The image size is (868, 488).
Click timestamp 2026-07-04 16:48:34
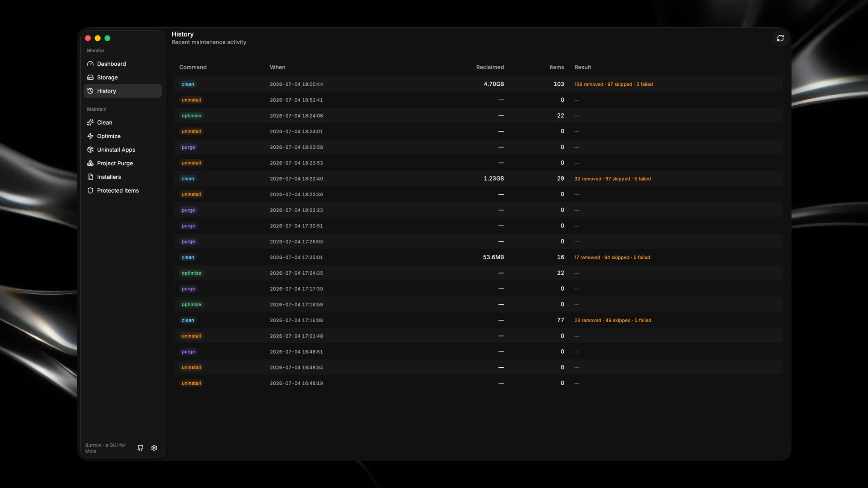[296, 367]
